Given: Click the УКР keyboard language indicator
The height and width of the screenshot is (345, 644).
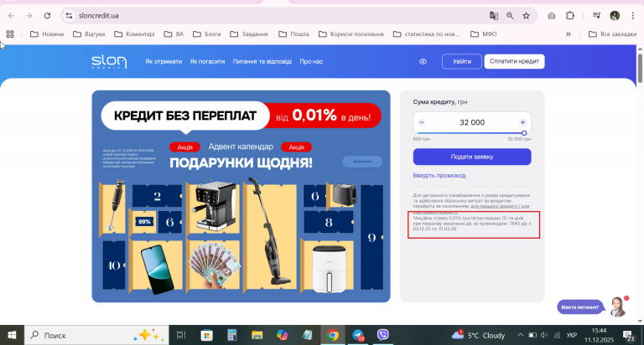Looking at the screenshot, I should pyautogui.click(x=571, y=335).
